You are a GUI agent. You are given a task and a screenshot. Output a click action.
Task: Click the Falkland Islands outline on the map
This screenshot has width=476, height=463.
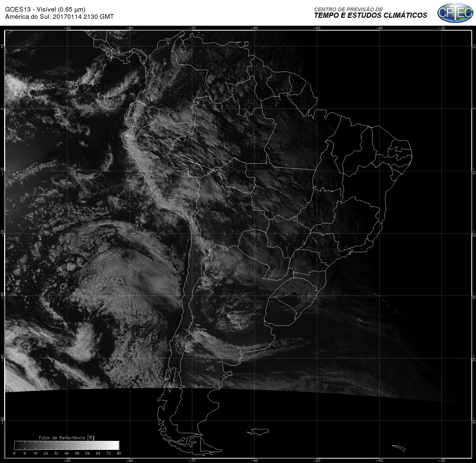click(x=258, y=432)
